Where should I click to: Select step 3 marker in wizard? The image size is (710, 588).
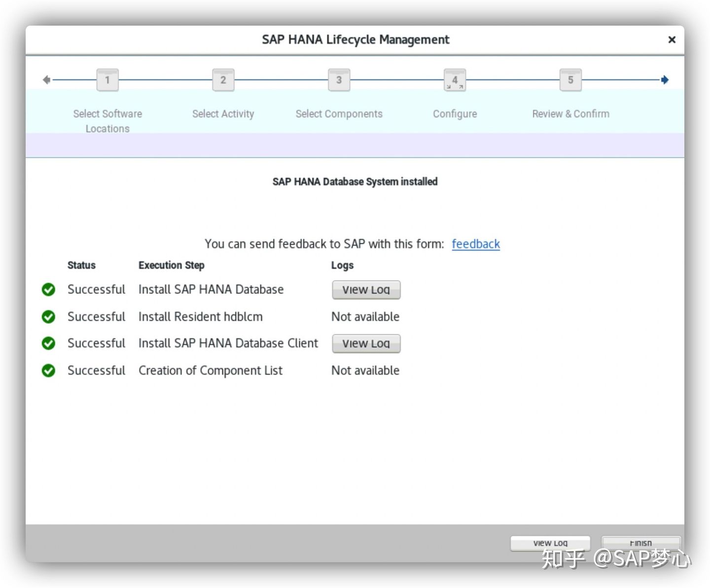click(339, 80)
